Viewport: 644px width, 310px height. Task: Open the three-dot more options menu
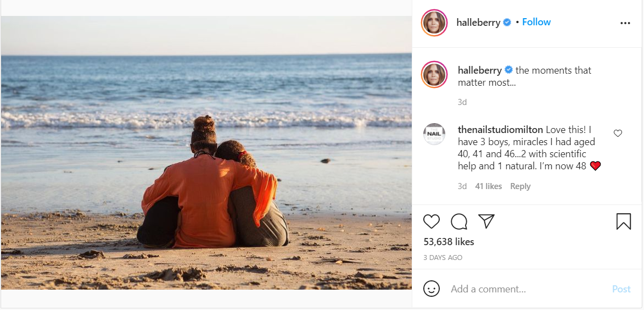pyautogui.click(x=625, y=24)
